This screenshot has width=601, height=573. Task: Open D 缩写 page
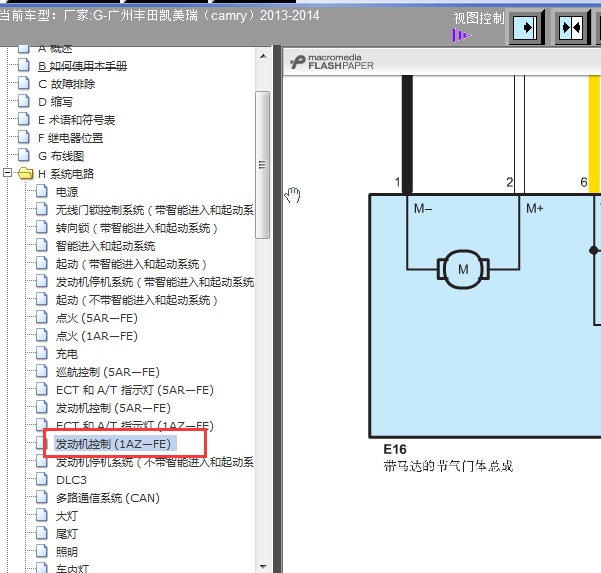55,102
